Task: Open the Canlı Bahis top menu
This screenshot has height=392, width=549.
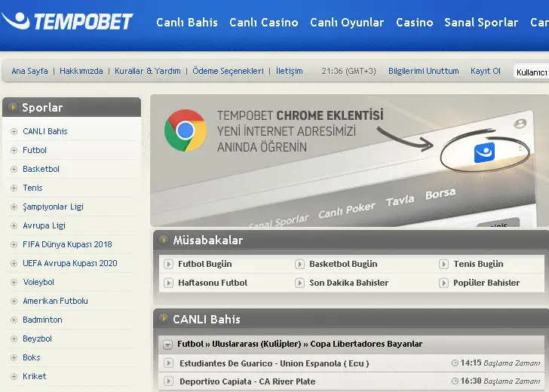Action: coord(187,23)
